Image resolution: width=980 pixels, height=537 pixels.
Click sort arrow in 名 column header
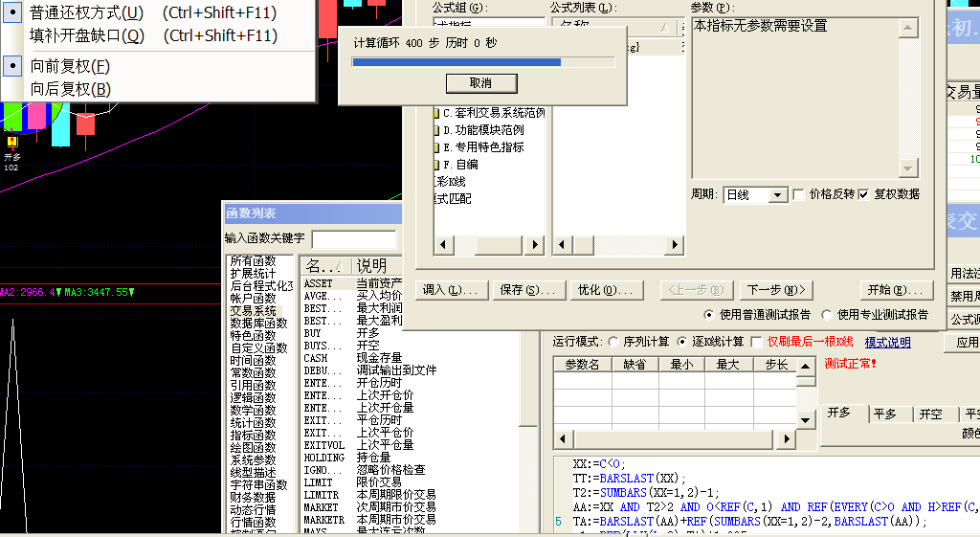click(x=339, y=267)
